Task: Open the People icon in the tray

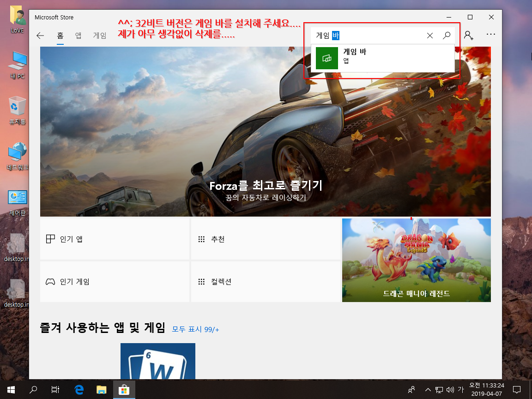Action: pos(411,390)
